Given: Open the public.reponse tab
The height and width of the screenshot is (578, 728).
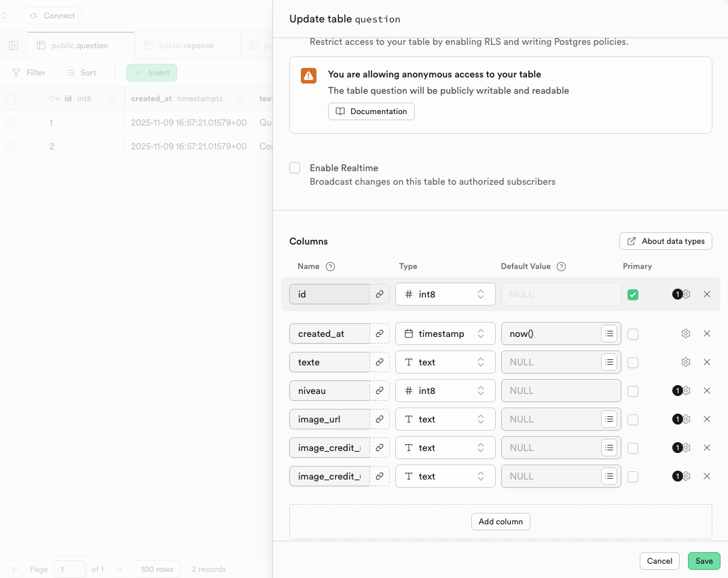Looking at the screenshot, I should click(x=186, y=46).
